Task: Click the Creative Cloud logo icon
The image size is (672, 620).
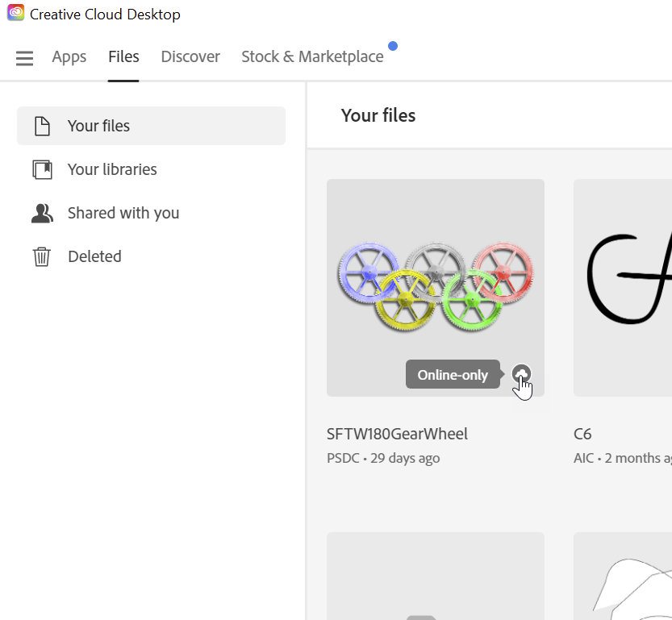Action: 15,13
